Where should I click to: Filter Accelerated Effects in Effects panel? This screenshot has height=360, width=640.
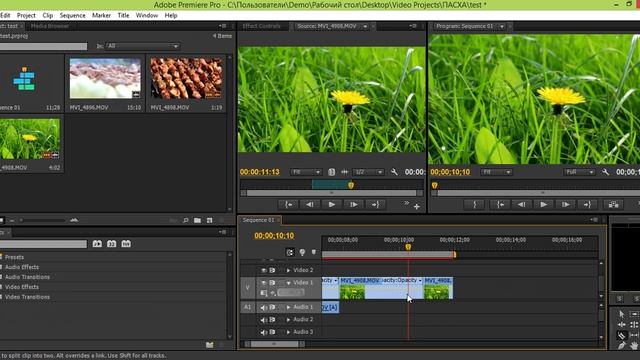coord(97,244)
